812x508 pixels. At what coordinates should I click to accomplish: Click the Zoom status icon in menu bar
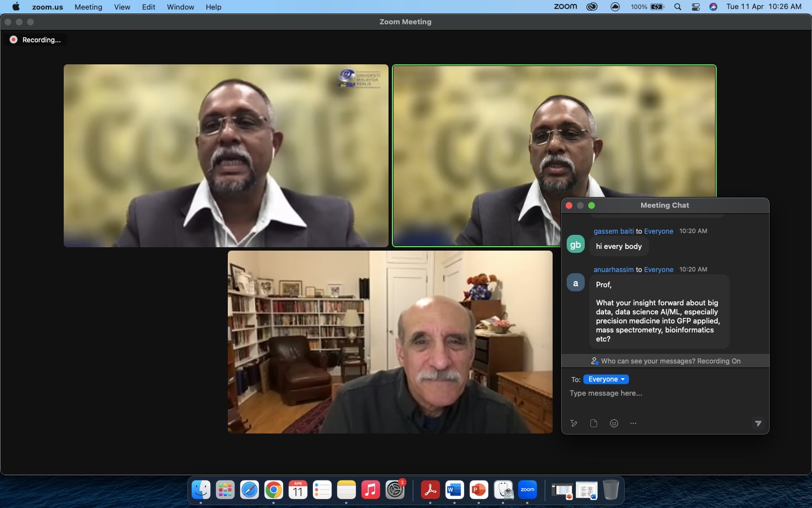pyautogui.click(x=565, y=7)
